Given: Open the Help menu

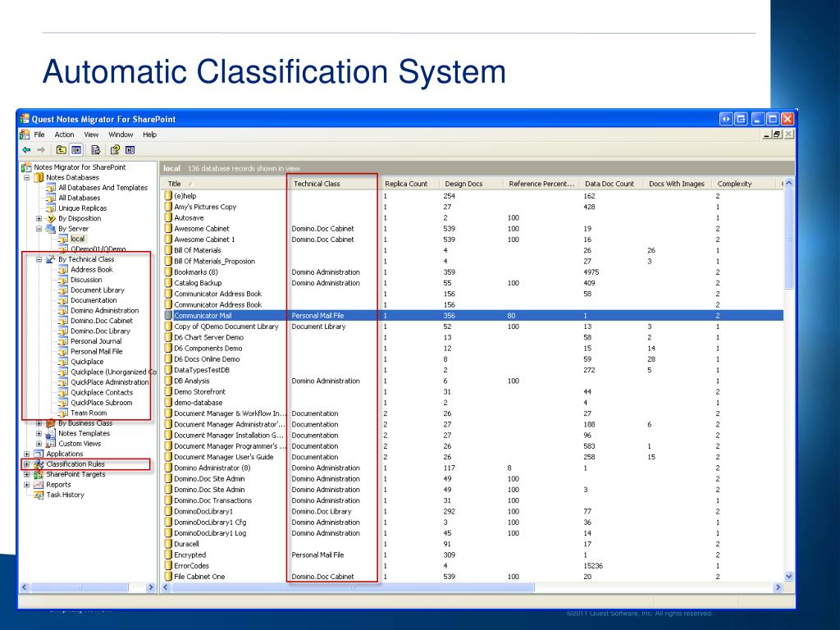Looking at the screenshot, I should pyautogui.click(x=149, y=135).
